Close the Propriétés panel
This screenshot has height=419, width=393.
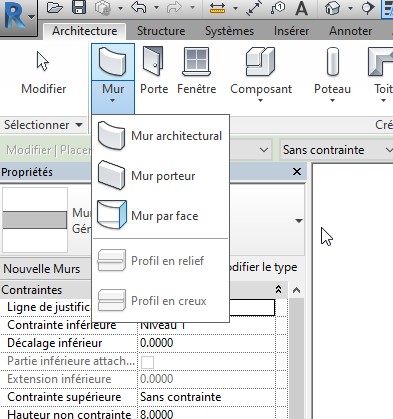click(297, 172)
